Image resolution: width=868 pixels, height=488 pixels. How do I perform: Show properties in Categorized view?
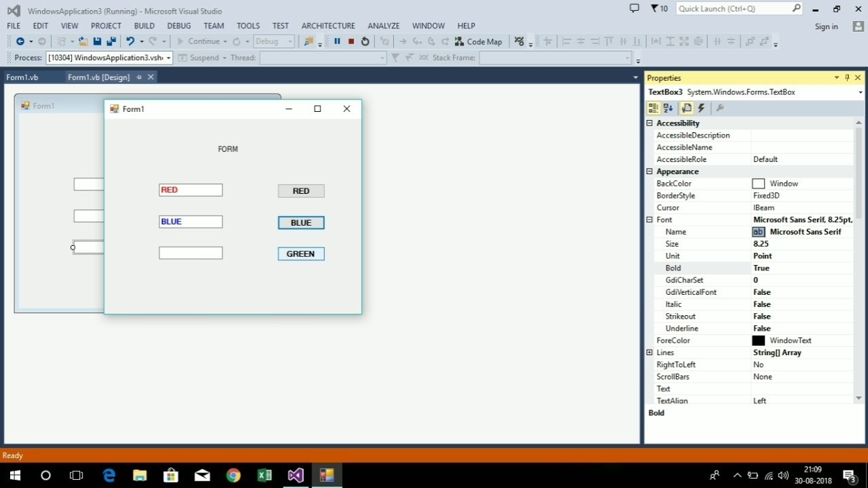pyautogui.click(x=653, y=108)
